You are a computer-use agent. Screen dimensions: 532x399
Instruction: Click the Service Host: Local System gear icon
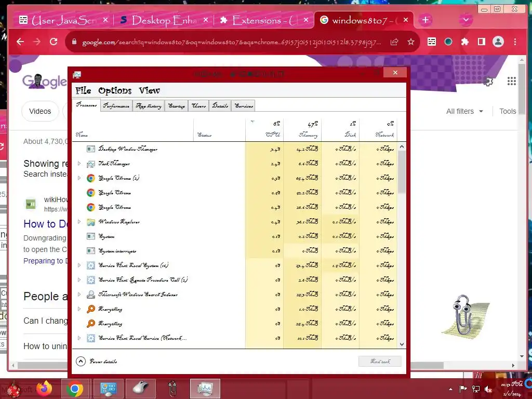click(x=90, y=265)
